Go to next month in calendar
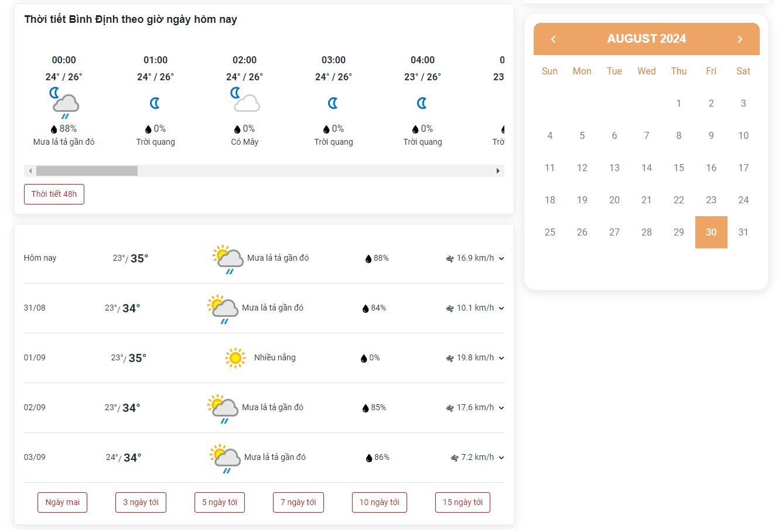This screenshot has width=782, height=532. (x=740, y=39)
